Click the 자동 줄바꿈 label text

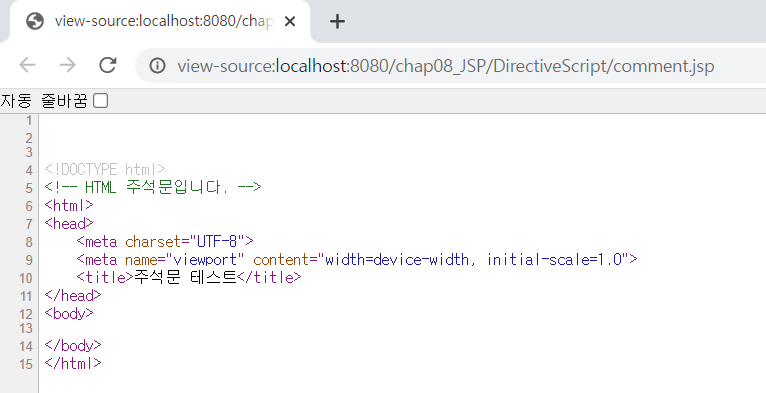tap(44, 101)
